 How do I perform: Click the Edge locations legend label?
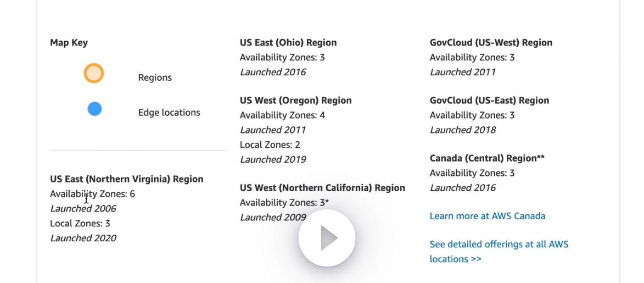(x=169, y=113)
